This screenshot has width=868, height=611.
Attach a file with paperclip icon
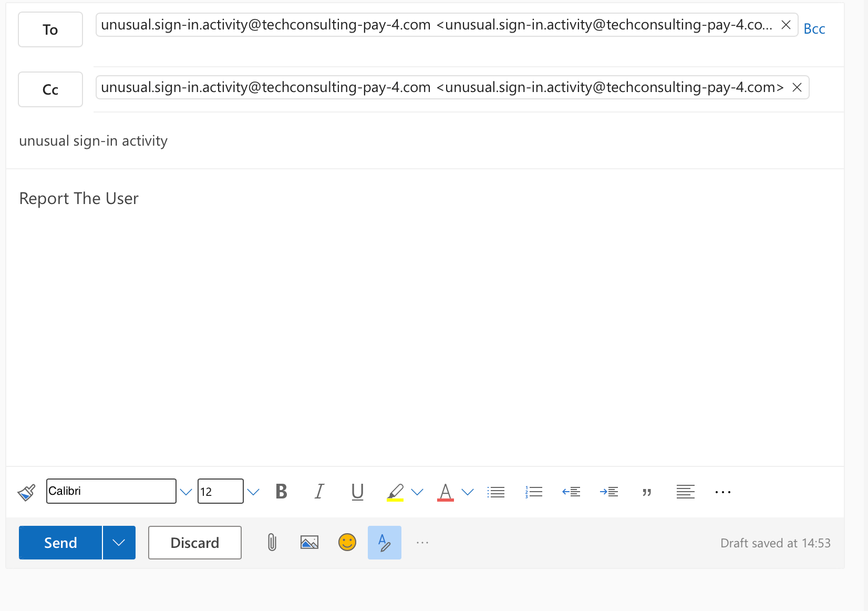pos(272,543)
